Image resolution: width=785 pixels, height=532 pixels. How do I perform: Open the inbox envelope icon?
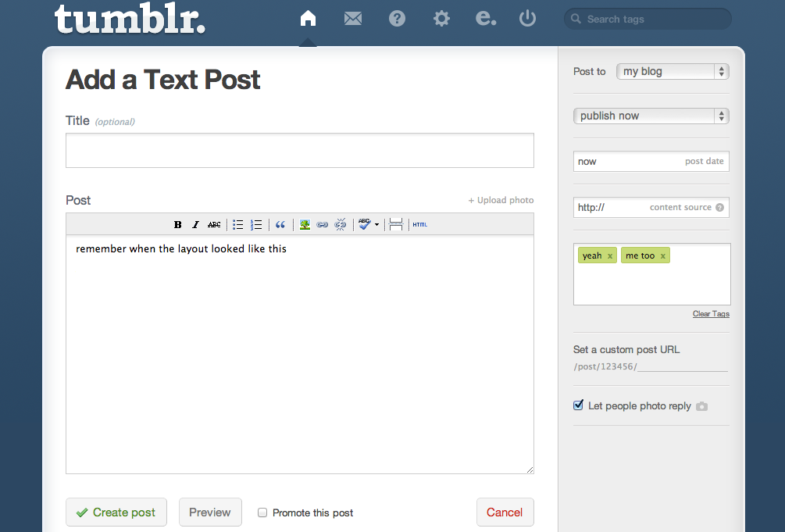[x=353, y=19]
